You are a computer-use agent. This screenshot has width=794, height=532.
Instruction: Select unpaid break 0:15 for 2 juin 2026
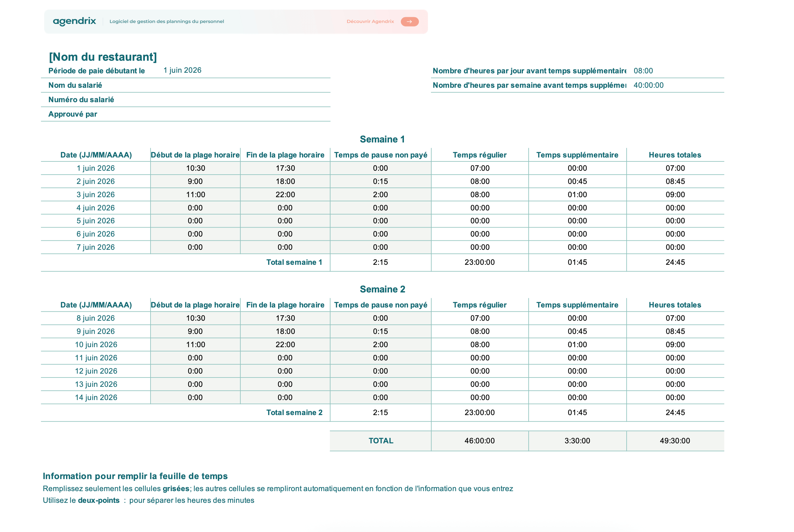pos(380,181)
